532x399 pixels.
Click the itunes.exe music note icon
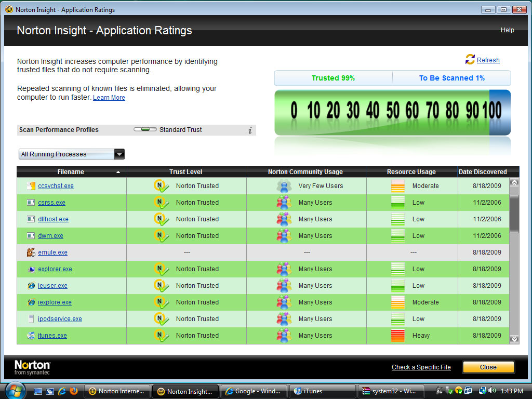pos(31,336)
